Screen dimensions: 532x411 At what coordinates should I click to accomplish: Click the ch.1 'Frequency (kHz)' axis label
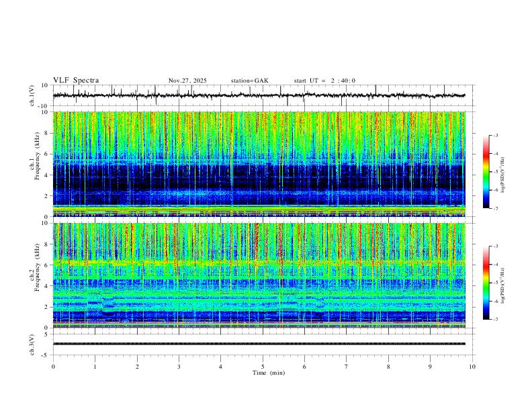[37, 156]
